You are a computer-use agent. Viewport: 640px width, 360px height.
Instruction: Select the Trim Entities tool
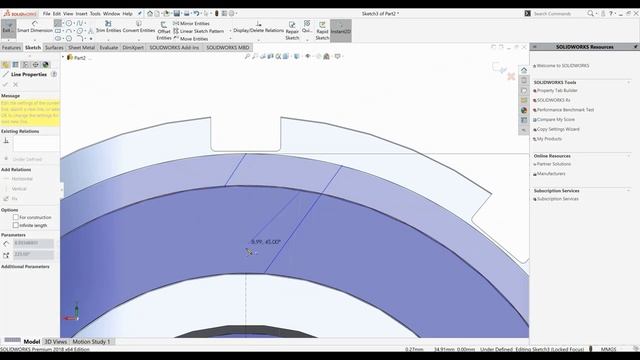[109, 28]
